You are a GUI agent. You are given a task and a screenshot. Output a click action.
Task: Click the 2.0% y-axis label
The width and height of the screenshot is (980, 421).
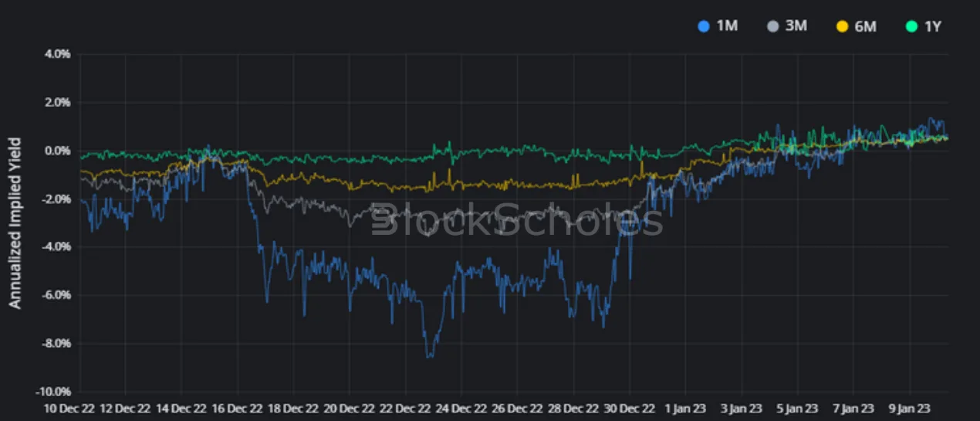[57, 102]
